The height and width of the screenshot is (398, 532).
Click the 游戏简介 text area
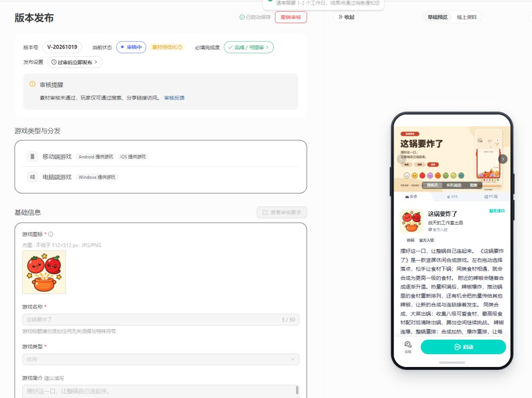[x=161, y=391]
